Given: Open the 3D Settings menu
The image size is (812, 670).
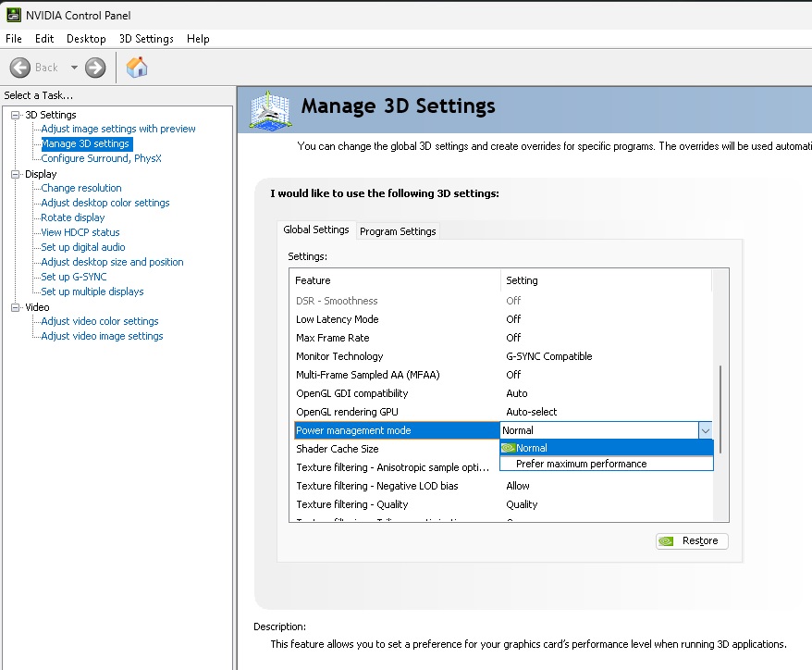Looking at the screenshot, I should tap(146, 39).
